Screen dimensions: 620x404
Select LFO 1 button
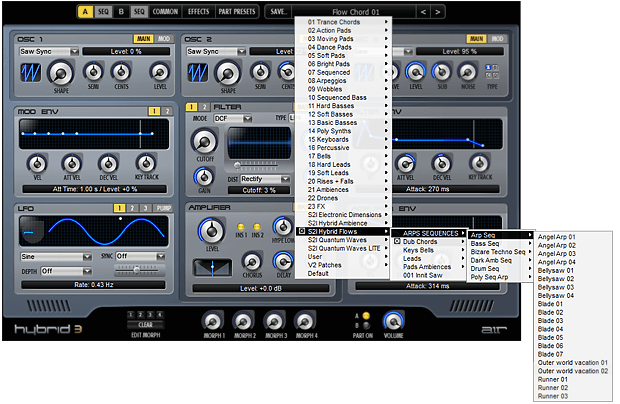point(119,208)
